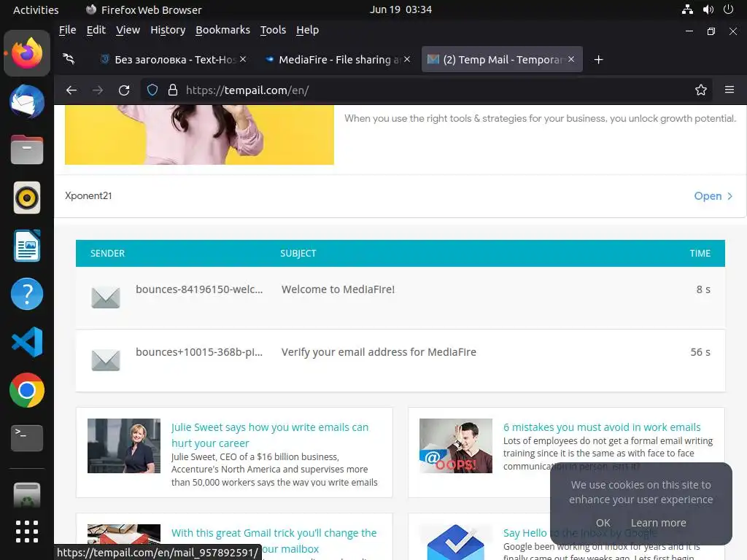
Task: Launch Google Chrome from dock
Action: tap(27, 390)
